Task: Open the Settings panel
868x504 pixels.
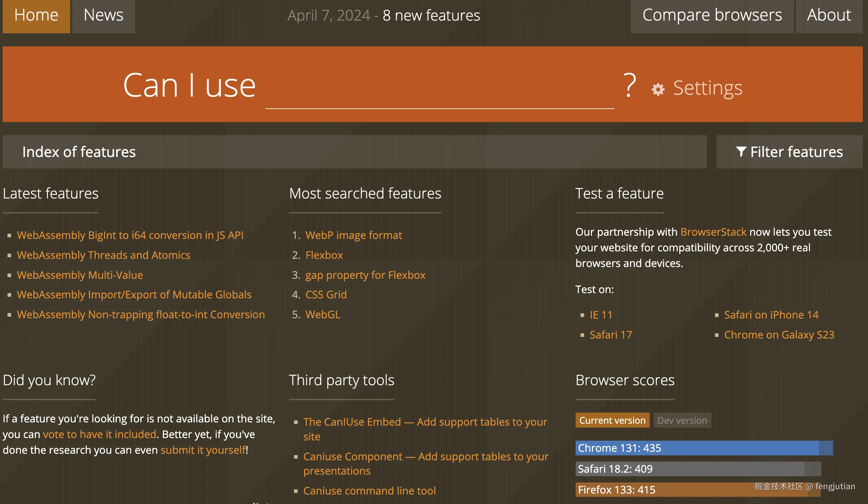Action: 707,88
